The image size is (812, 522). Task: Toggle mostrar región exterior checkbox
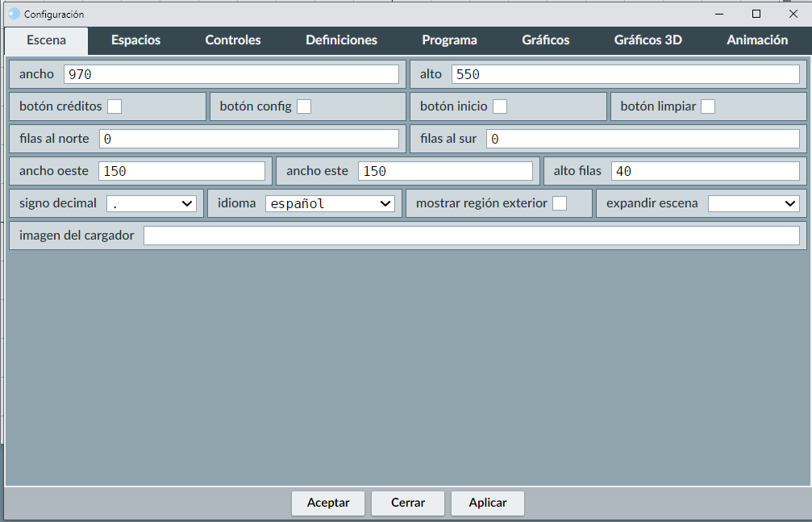click(x=560, y=203)
